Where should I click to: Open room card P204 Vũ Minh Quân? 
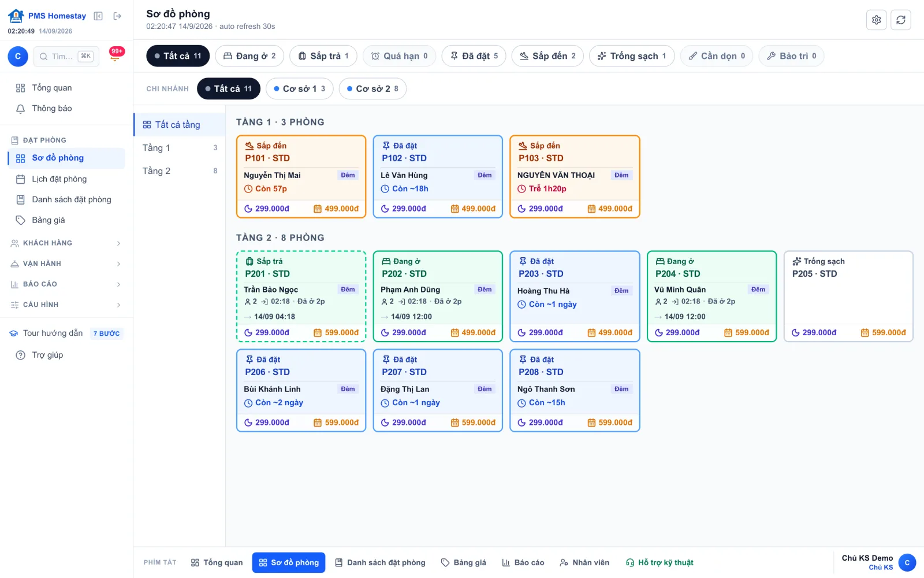pyautogui.click(x=711, y=297)
